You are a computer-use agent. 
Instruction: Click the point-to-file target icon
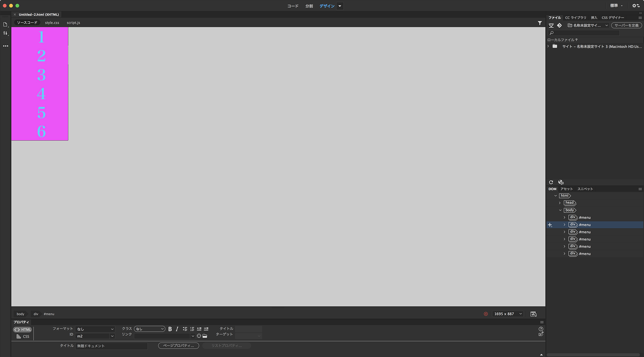199,336
